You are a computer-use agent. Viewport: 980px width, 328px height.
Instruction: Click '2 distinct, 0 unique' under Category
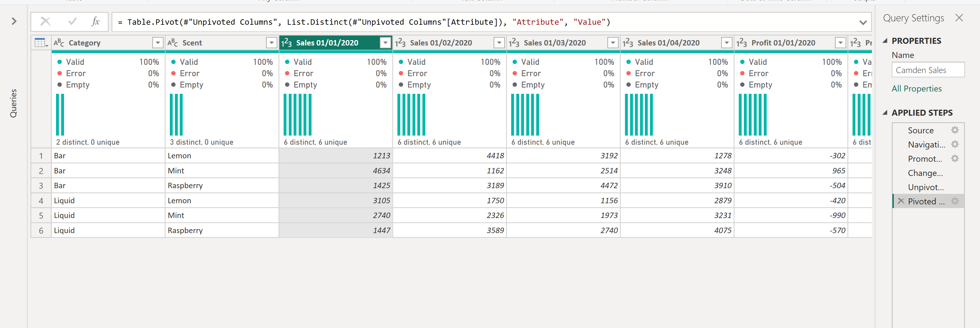(x=88, y=142)
